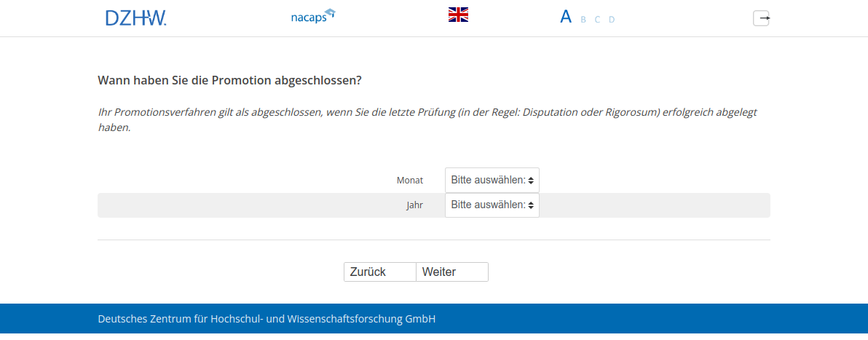Click the logout arrow icon
Screen dimensions: 868x340
(x=761, y=18)
